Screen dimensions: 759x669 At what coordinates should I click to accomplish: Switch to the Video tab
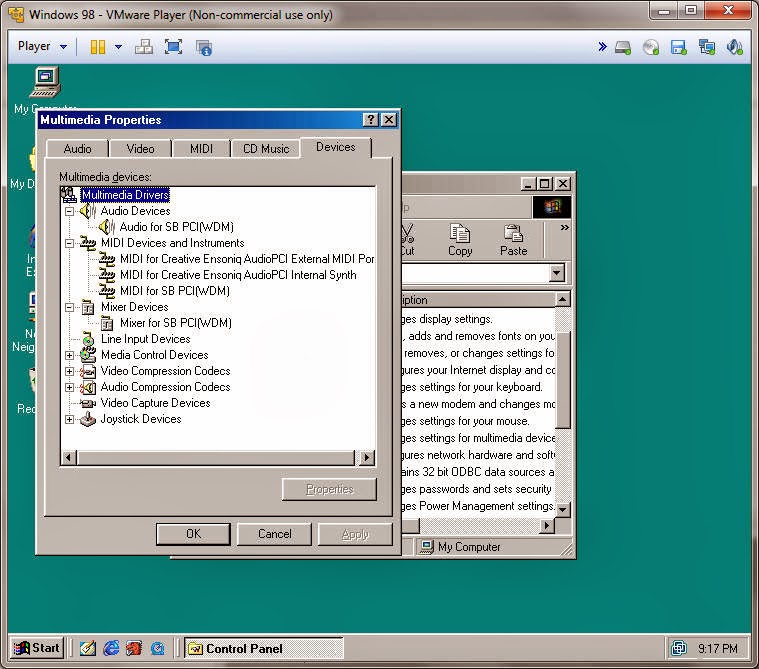[x=140, y=149]
